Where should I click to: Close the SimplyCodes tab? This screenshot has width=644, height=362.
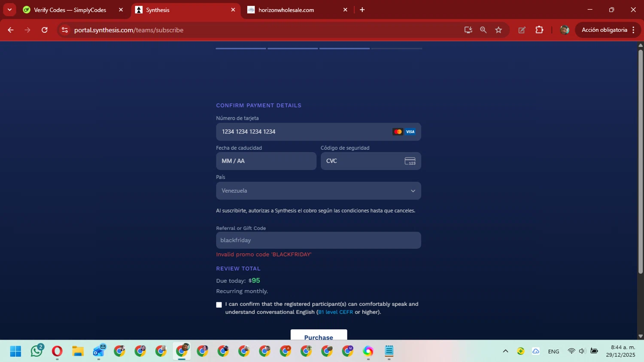click(121, 10)
